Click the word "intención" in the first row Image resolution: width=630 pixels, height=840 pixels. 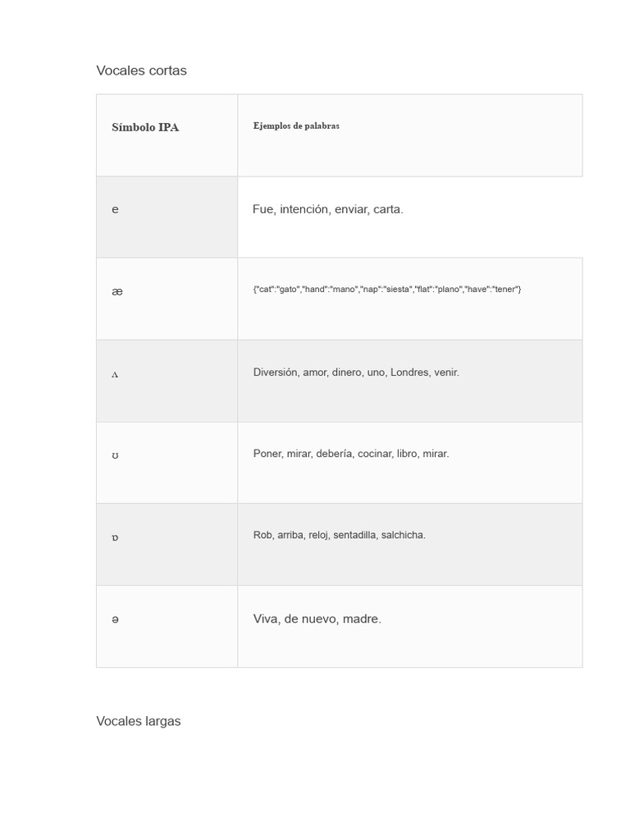(x=304, y=209)
